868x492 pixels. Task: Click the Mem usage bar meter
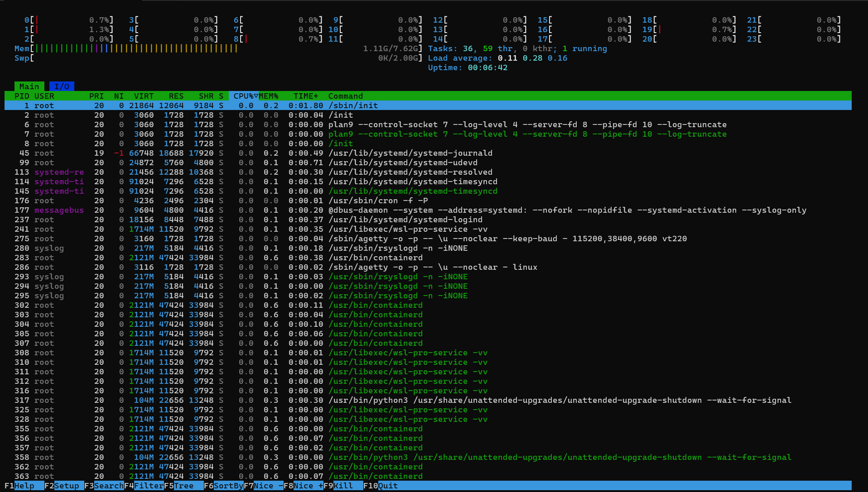tap(136, 48)
